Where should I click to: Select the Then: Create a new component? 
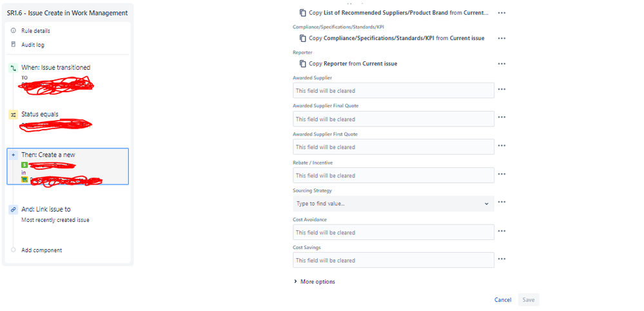coord(68,166)
